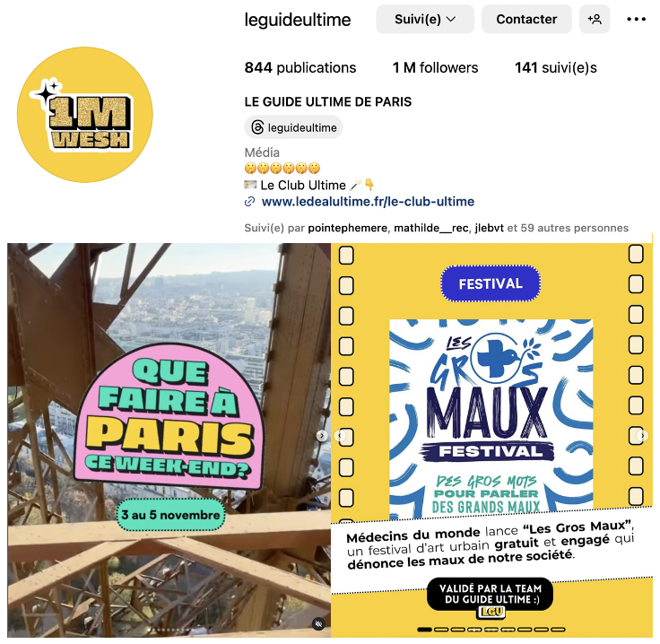Click the 844 publications count

point(300,68)
